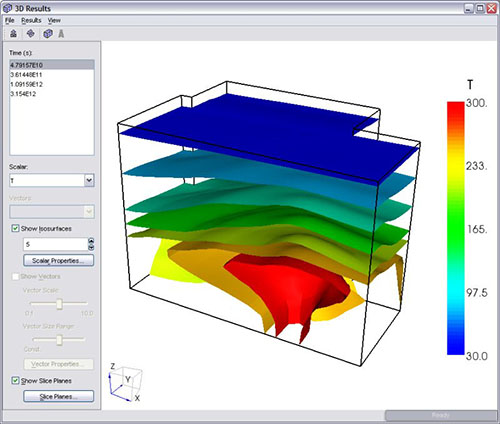Click the XYZ axes orientation widget

125,382
